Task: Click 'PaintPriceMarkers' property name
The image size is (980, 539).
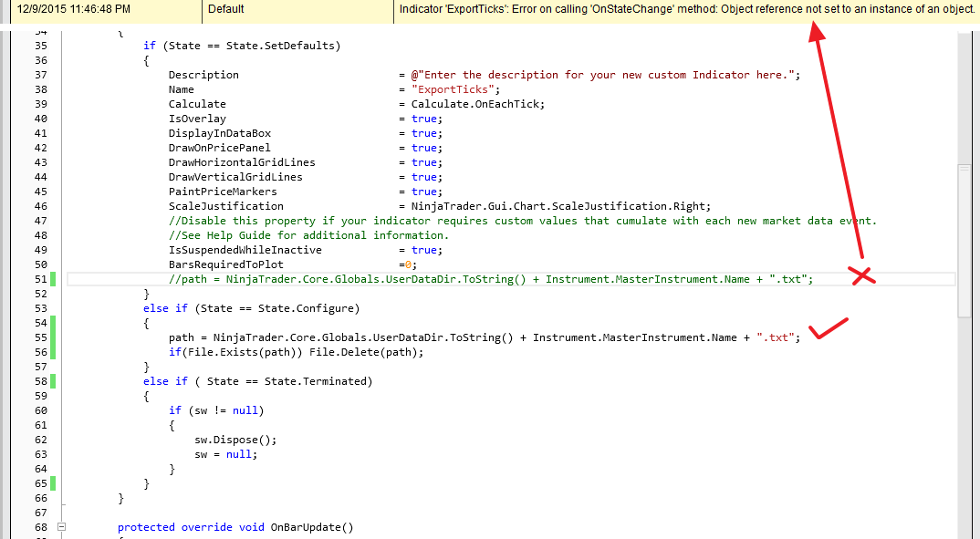Action: [x=223, y=192]
